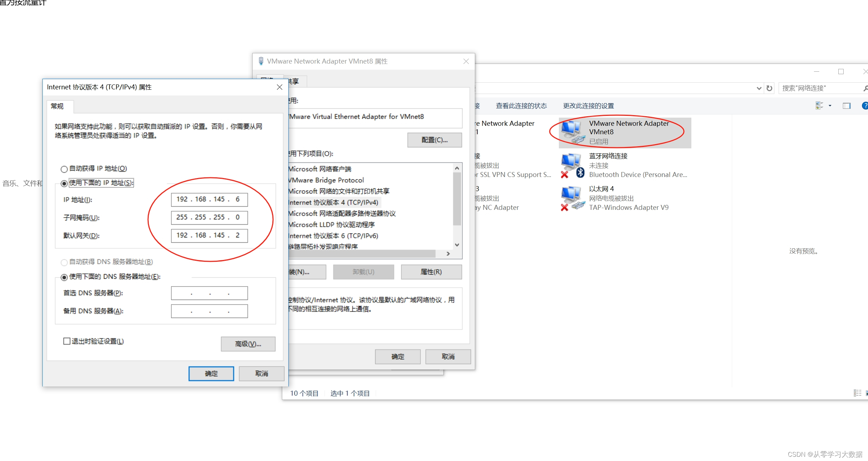Select 'Obtain IP address automatically' radio button
868x461 pixels.
tap(64, 169)
